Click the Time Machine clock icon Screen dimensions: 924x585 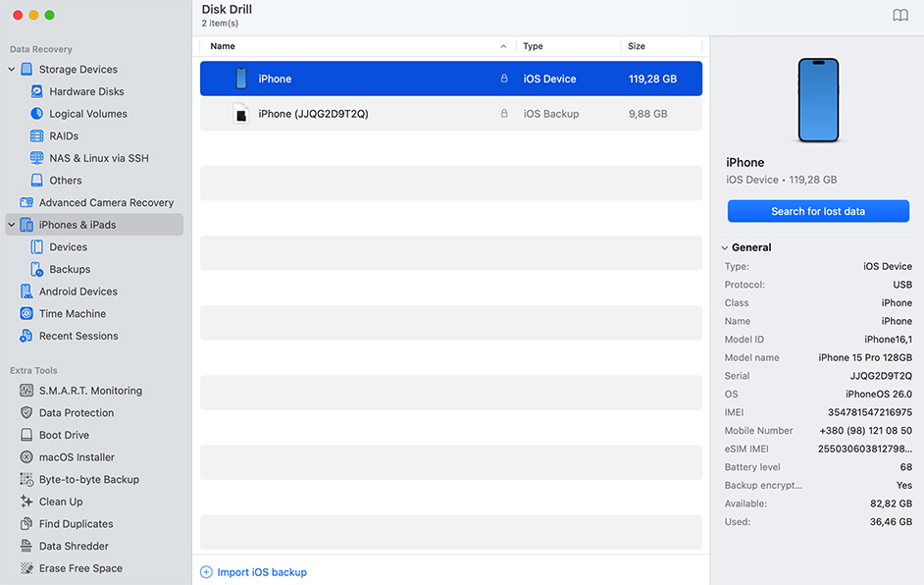(26, 313)
